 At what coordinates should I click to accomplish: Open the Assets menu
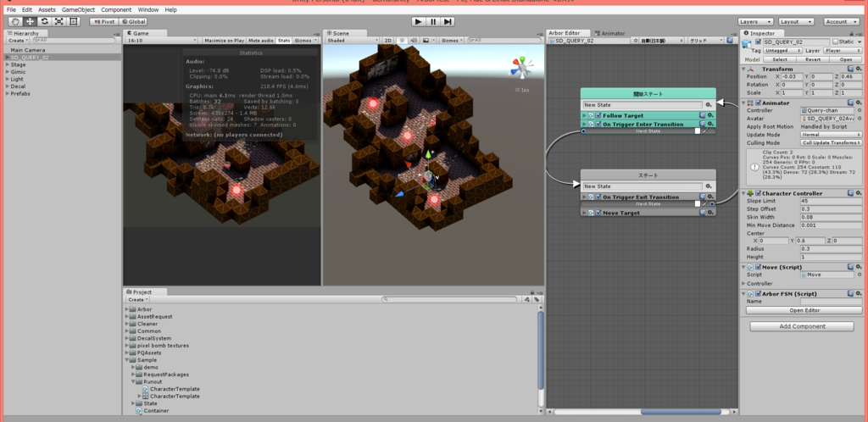tap(47, 10)
